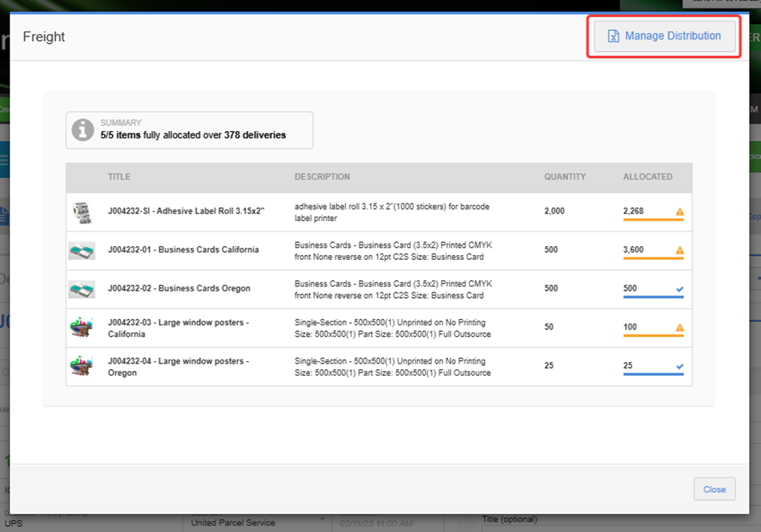Click allocated value 3,600

[x=633, y=249]
